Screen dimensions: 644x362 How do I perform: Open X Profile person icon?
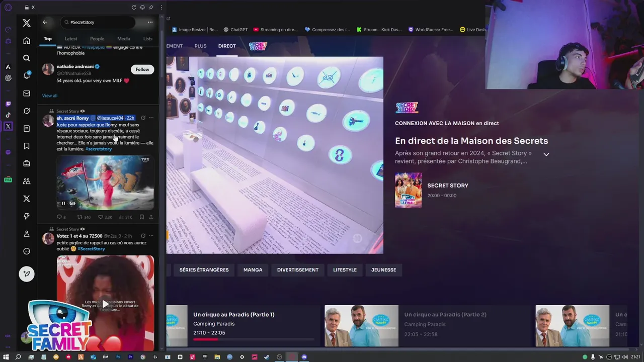click(x=27, y=234)
